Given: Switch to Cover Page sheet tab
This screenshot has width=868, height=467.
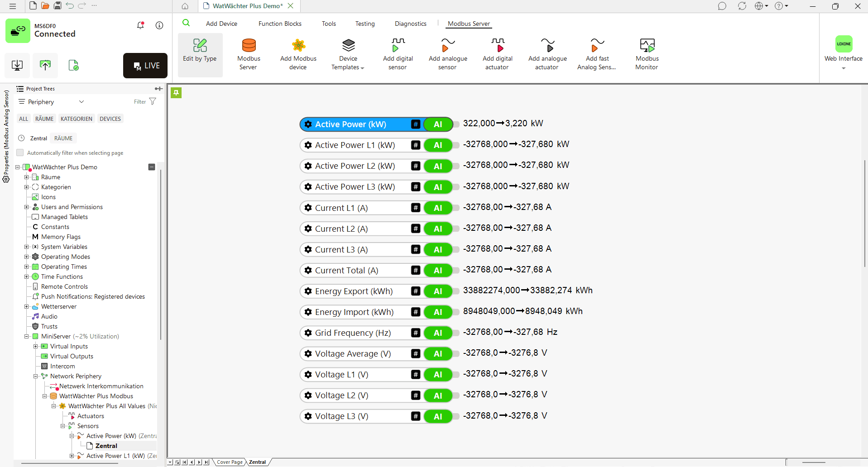Looking at the screenshot, I should click(x=230, y=462).
